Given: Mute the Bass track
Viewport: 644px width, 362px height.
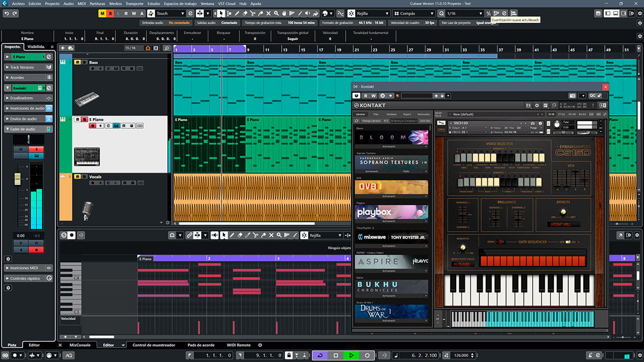Looking at the screenshot, I should coord(77,62).
